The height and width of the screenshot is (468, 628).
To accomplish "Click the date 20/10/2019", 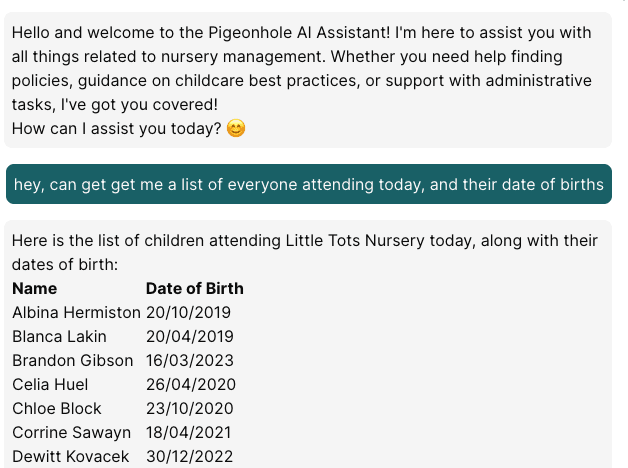I will pos(188,312).
